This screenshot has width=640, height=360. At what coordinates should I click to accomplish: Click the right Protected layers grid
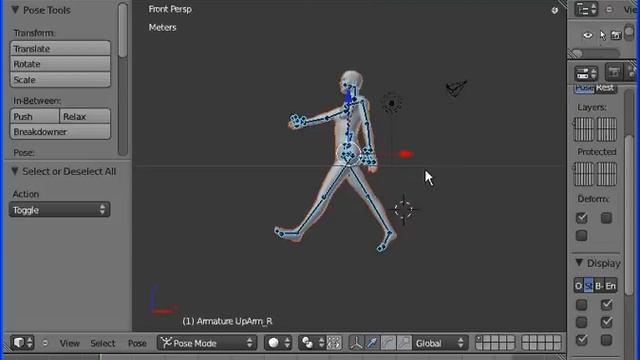point(607,173)
